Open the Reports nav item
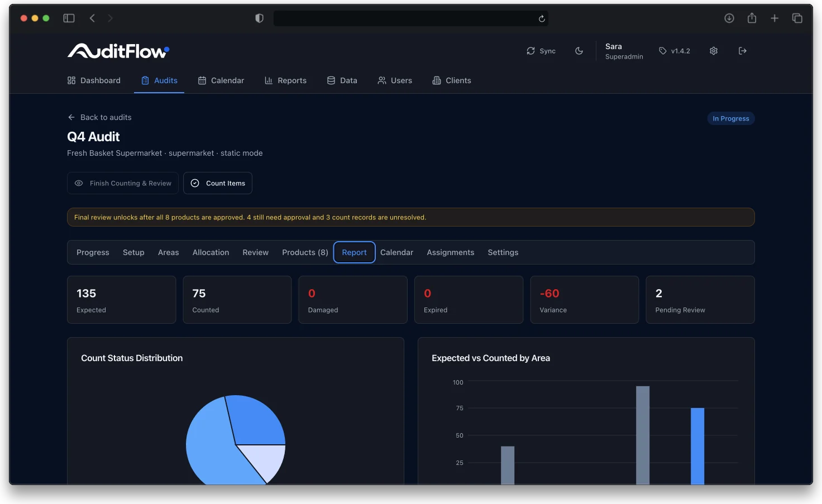This screenshot has width=822, height=504. point(285,80)
